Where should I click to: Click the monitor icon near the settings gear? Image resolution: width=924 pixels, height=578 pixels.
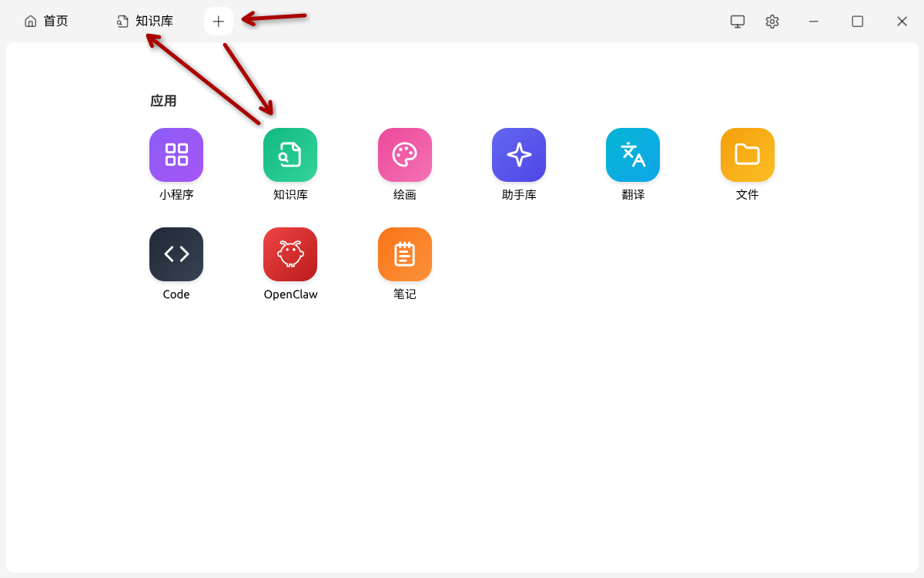pyautogui.click(x=737, y=21)
